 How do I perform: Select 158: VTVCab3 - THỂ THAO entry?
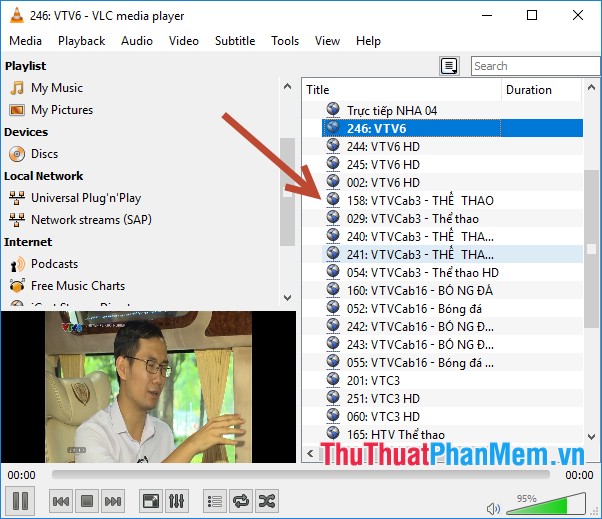coord(420,200)
